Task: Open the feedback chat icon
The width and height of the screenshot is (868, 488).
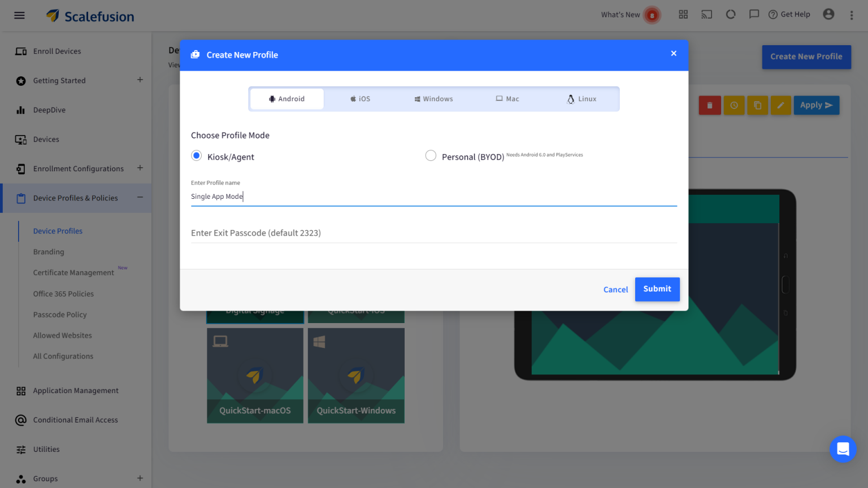Action: coord(754,14)
